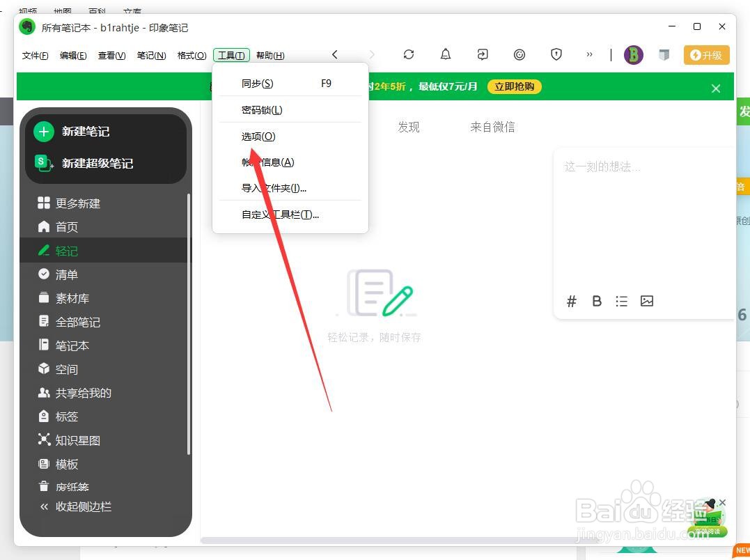This screenshot has height=560, width=750.
Task: Click the 立即抢购 promo button
Action: (x=514, y=86)
